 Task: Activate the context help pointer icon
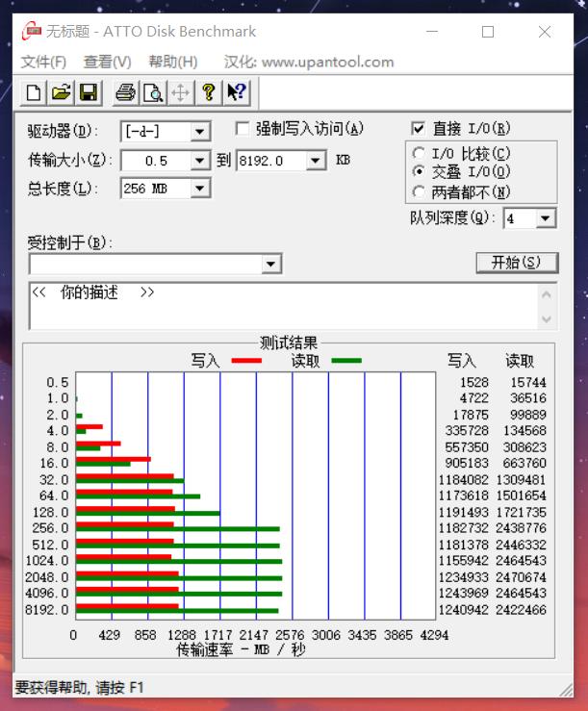(x=237, y=93)
